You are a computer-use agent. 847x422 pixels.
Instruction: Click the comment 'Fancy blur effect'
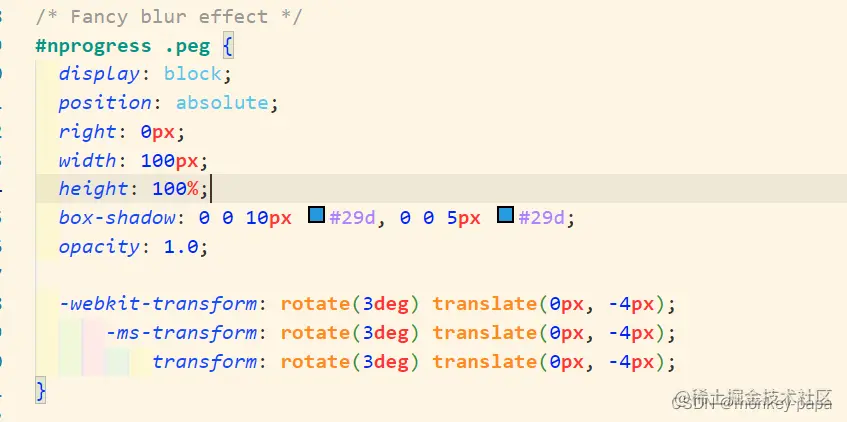169,17
